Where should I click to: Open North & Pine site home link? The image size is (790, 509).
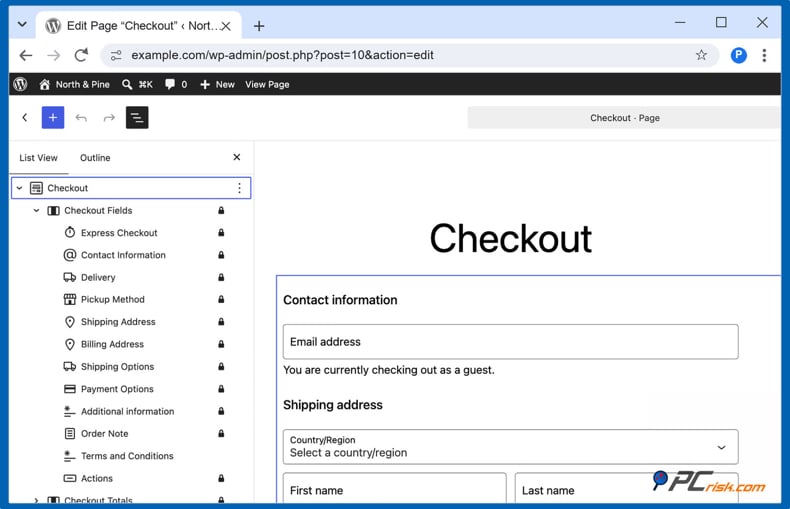click(x=75, y=84)
